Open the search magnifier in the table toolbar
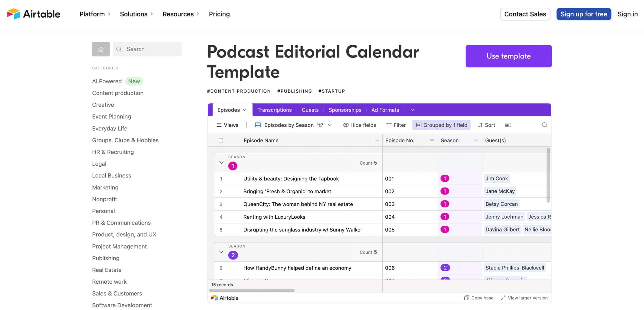This screenshot has width=644, height=310. 545,125
